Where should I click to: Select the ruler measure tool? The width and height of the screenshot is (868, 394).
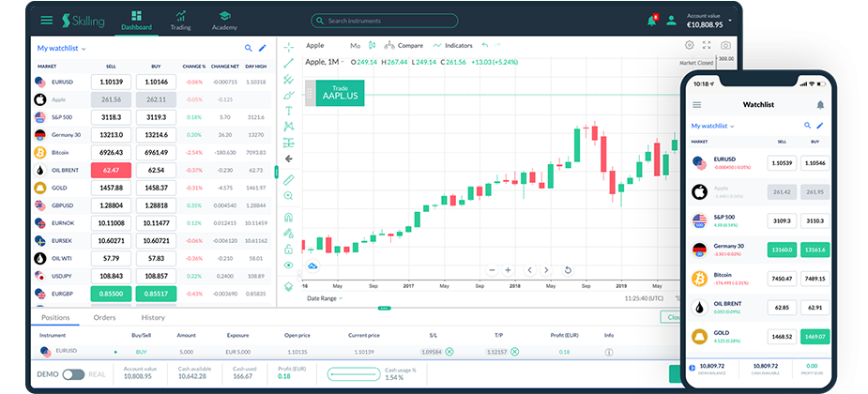pyautogui.click(x=288, y=180)
